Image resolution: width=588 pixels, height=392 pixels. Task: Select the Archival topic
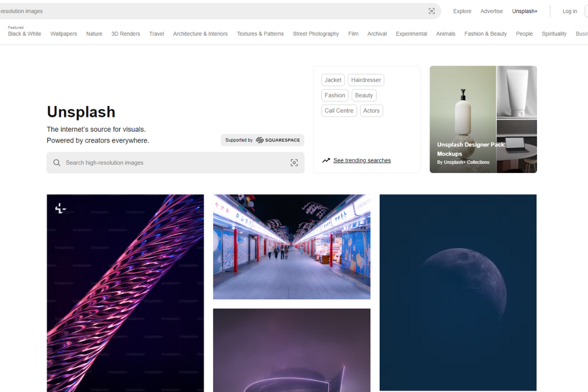point(377,34)
